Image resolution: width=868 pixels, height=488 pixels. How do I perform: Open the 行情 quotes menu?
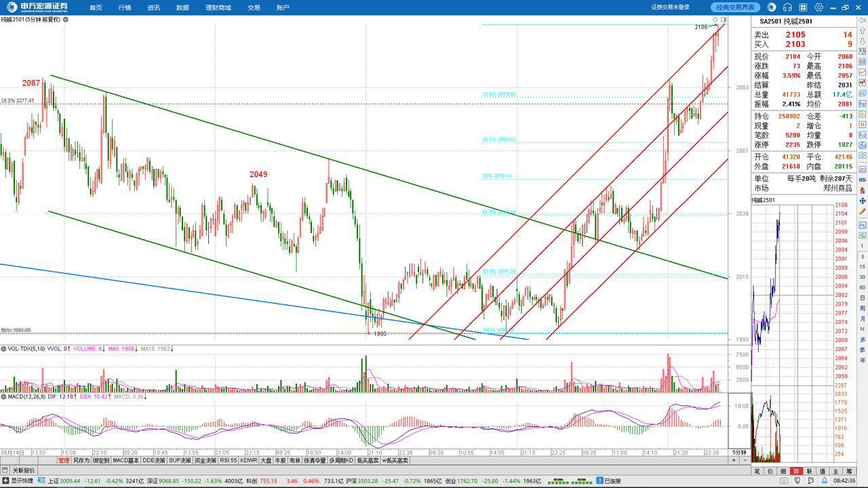point(125,7)
